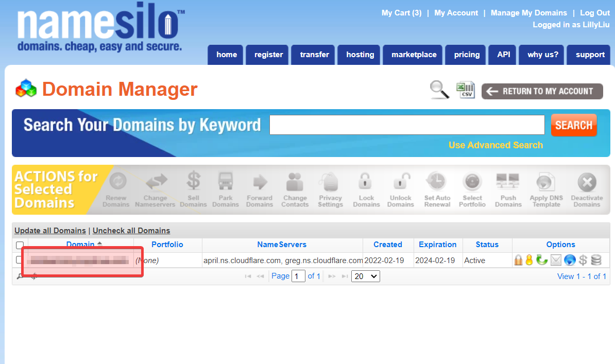Click the padlock icon in Options column
This screenshot has height=364, width=615.
pyautogui.click(x=518, y=260)
